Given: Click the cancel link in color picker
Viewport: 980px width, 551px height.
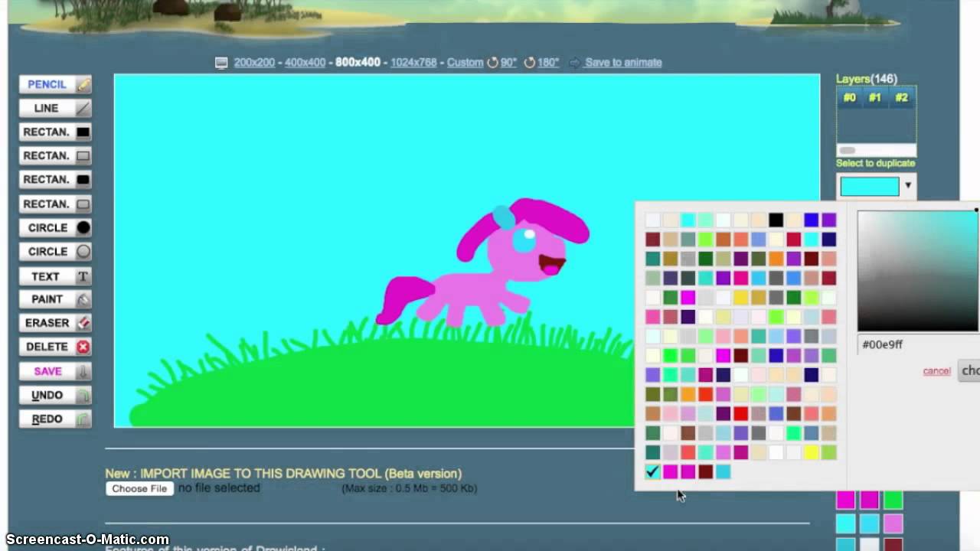Looking at the screenshot, I should [936, 371].
